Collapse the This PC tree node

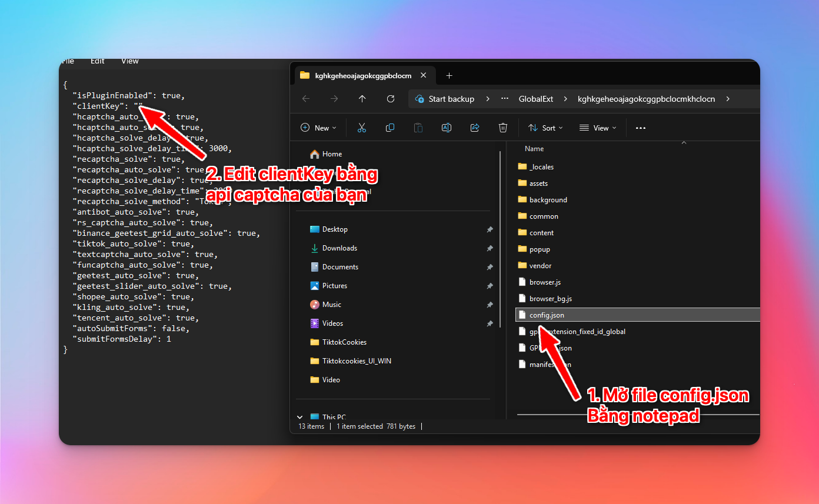300,417
